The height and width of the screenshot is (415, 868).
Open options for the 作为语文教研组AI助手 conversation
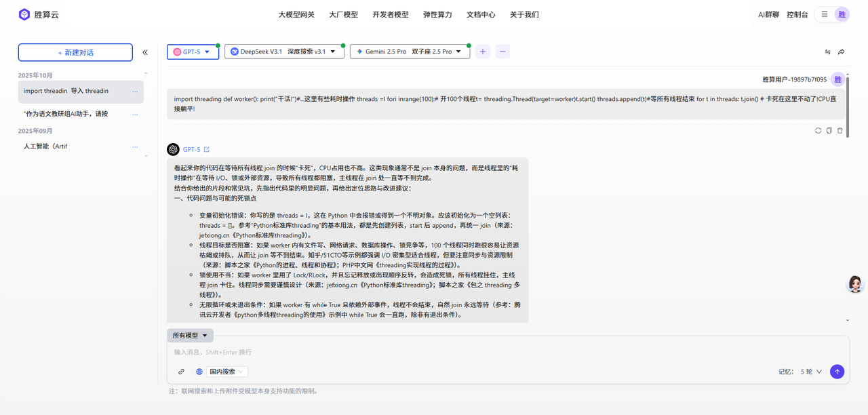[x=135, y=115]
